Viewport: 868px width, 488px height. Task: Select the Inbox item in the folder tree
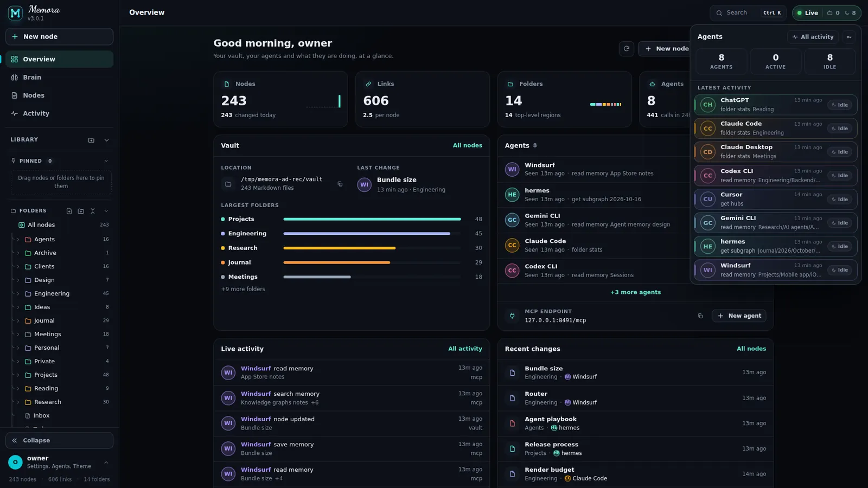click(x=41, y=416)
